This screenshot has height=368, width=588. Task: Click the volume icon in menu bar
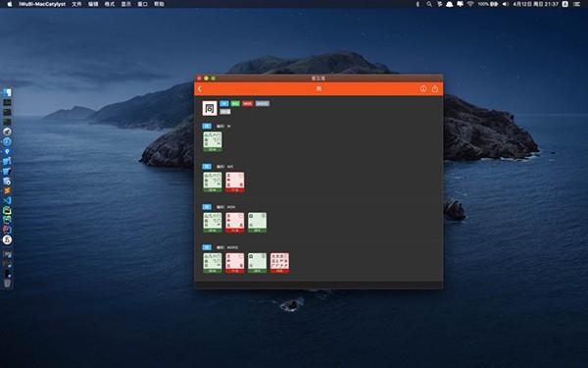[506, 4]
